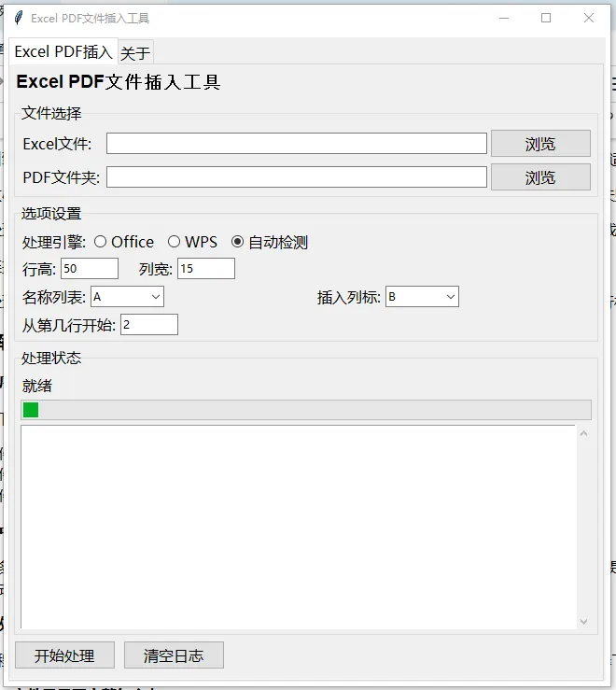616x690 pixels.
Task: Click the 就绪 status text
Action: [37, 386]
